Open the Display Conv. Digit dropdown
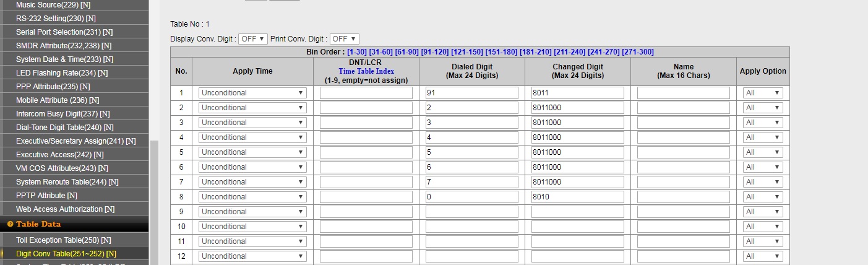This screenshot has height=265, width=868. (253, 39)
